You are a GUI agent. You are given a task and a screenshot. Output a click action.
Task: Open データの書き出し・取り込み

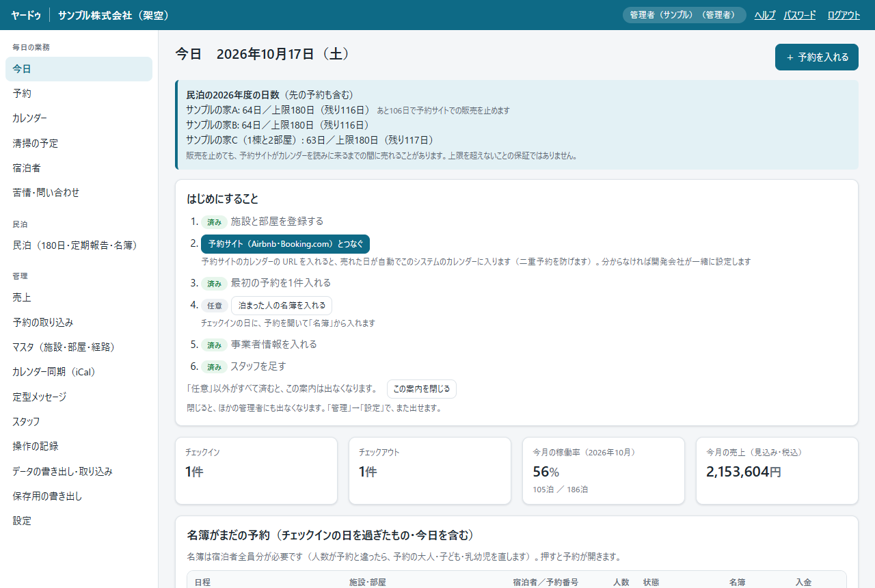click(x=79, y=471)
